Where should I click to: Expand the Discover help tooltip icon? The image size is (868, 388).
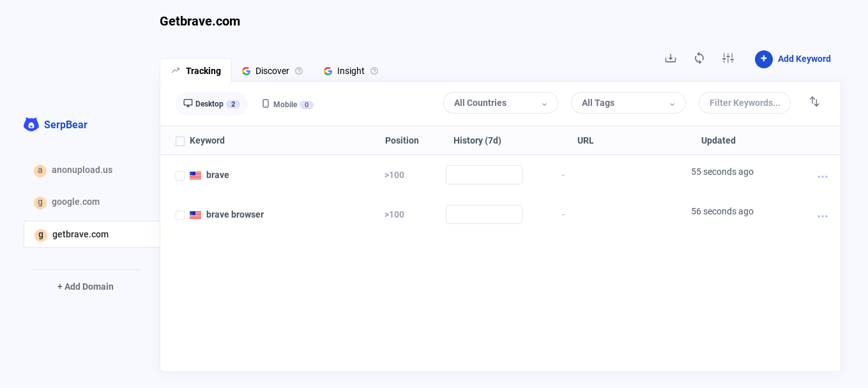tap(300, 71)
